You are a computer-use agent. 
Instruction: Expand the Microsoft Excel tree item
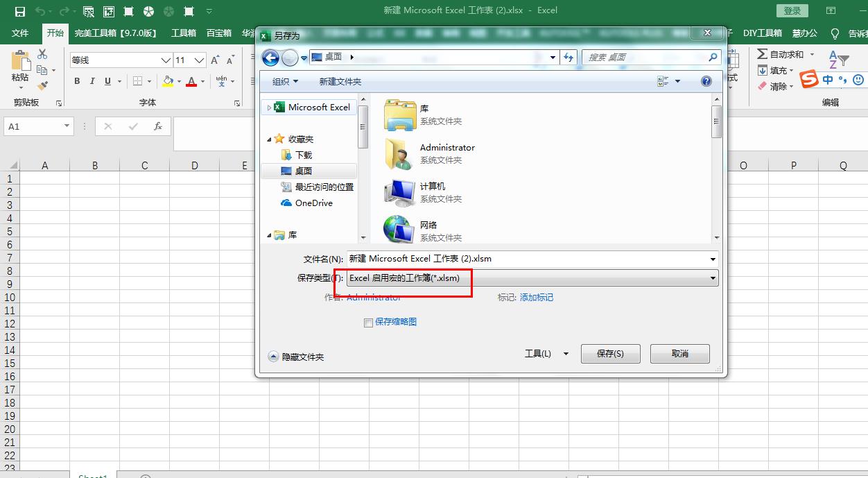point(269,108)
